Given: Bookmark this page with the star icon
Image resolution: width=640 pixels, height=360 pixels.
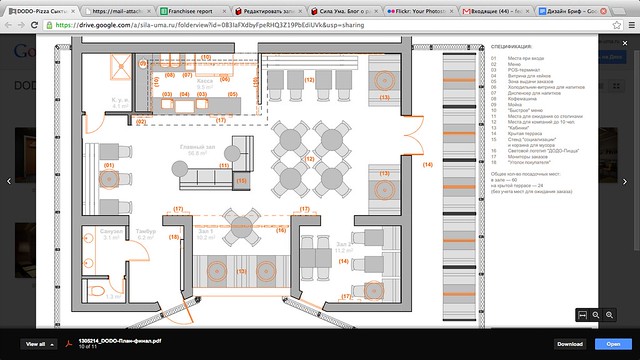Looking at the screenshot, I should tap(617, 25).
